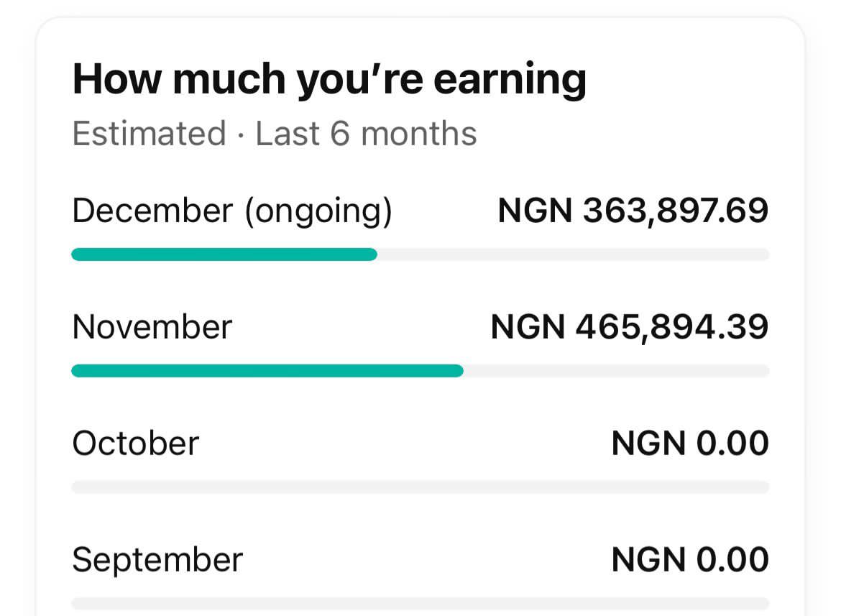Click the NGN 0.00 amount for September

690,560
